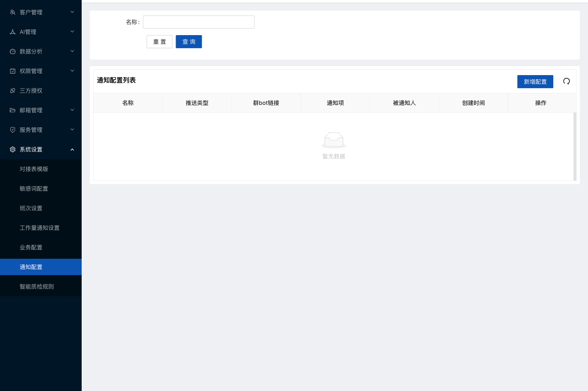The image size is (588, 391).
Task: Click the 通知配置列表 heading
Action: tap(116, 80)
